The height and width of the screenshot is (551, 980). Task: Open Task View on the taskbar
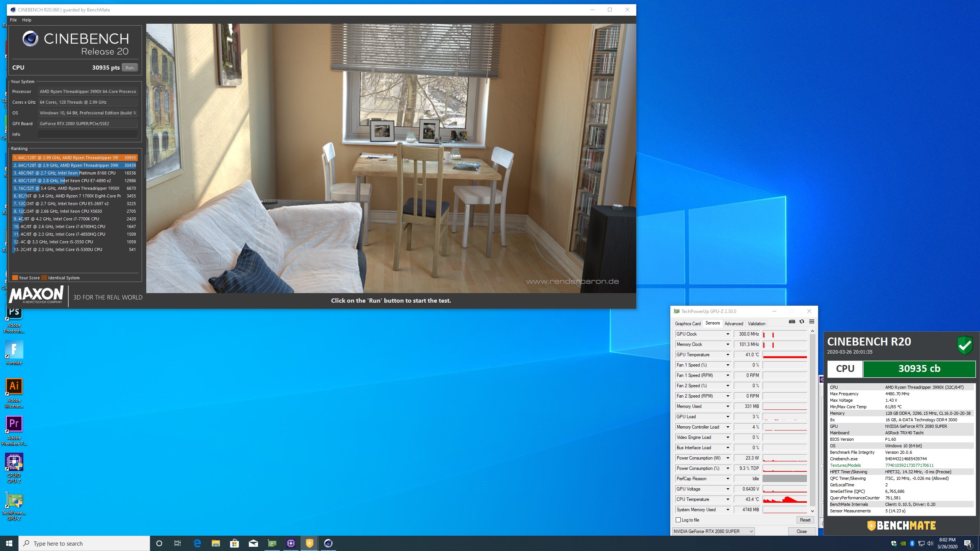point(178,543)
